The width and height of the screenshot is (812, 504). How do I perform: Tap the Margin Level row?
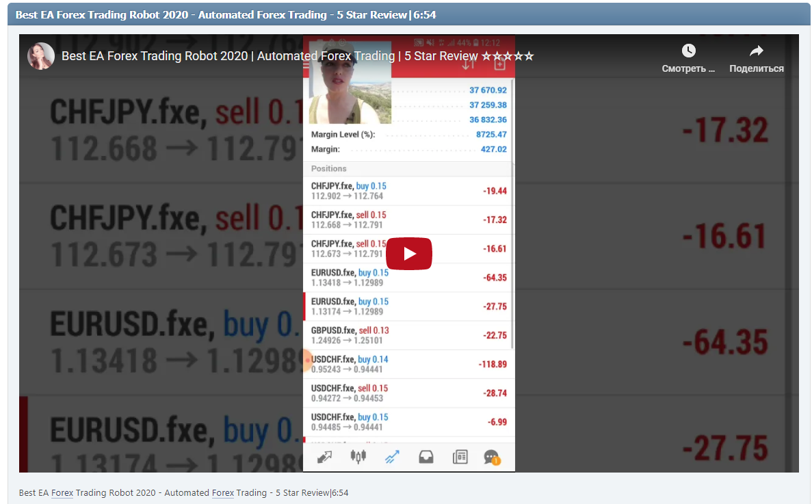coord(408,135)
